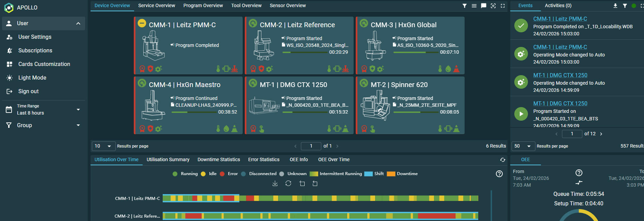644x221 pixels.
Task: Toggle the green live status indicator
Action: click(634, 6)
